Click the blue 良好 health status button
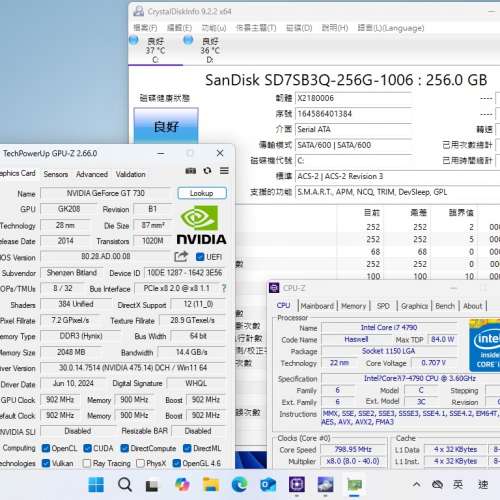The image size is (500, 500). [166, 126]
